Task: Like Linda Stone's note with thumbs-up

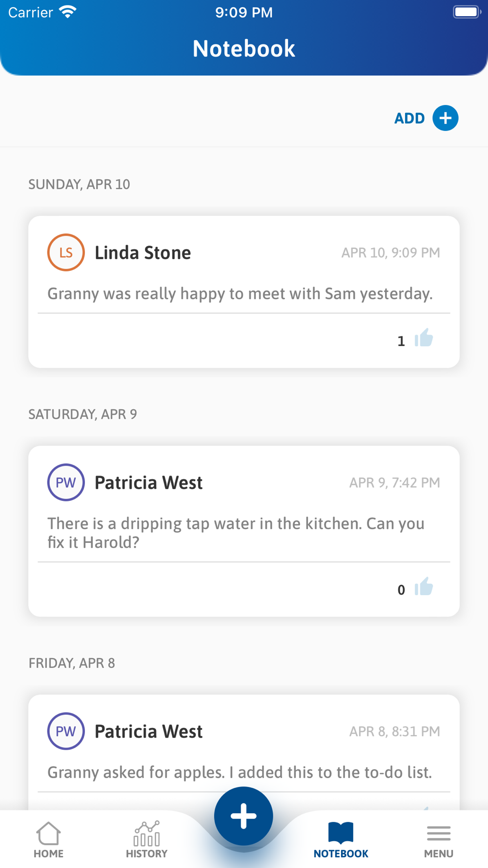Action: [x=424, y=338]
